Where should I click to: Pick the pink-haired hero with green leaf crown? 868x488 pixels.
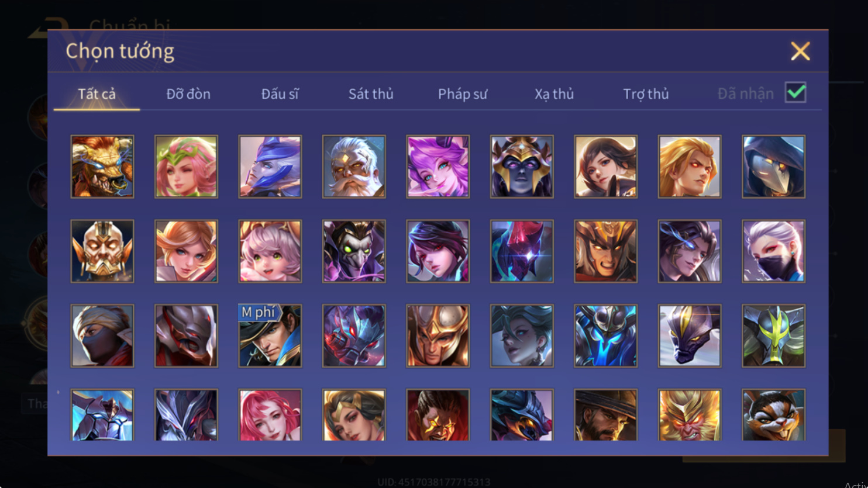coord(186,167)
